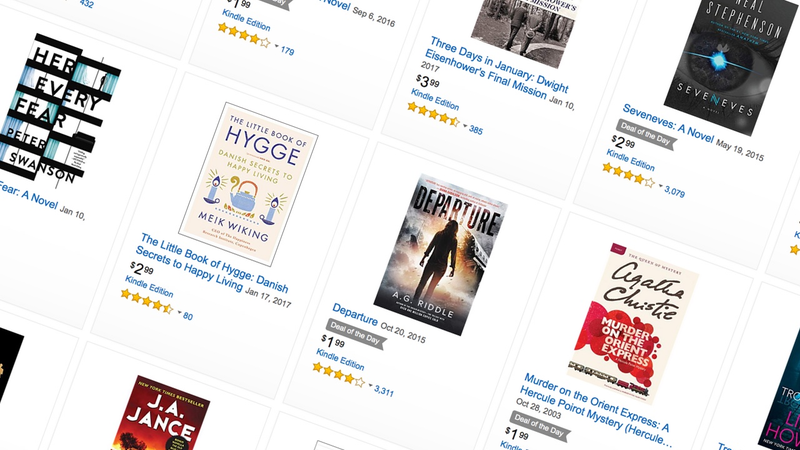Screen dimensions: 800x450
Task: Click the Seveneves: A Novel title link
Action: pos(667,123)
